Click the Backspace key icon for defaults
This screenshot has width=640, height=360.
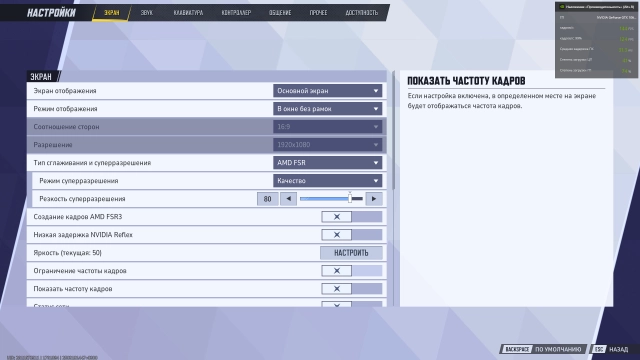(517, 349)
